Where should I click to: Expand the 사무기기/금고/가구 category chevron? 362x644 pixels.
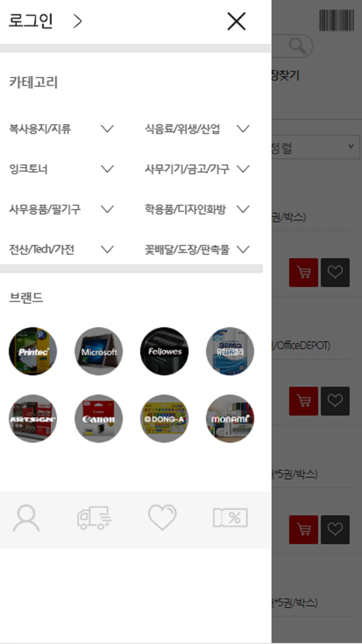pos(243,169)
